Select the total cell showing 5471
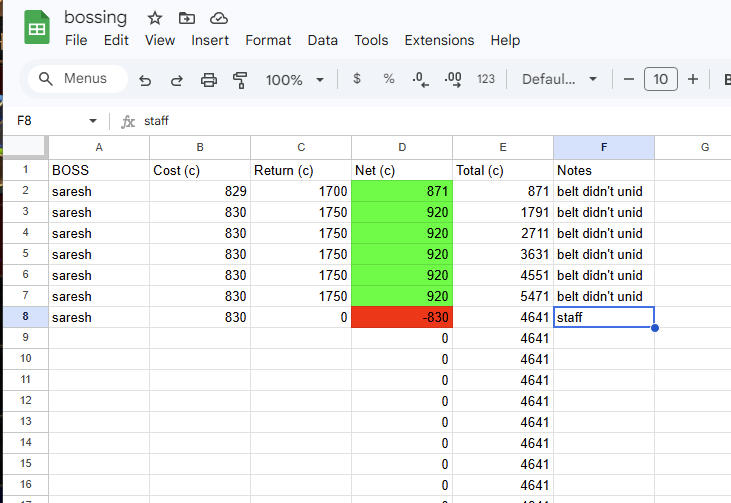The height and width of the screenshot is (503, 731). (x=503, y=296)
